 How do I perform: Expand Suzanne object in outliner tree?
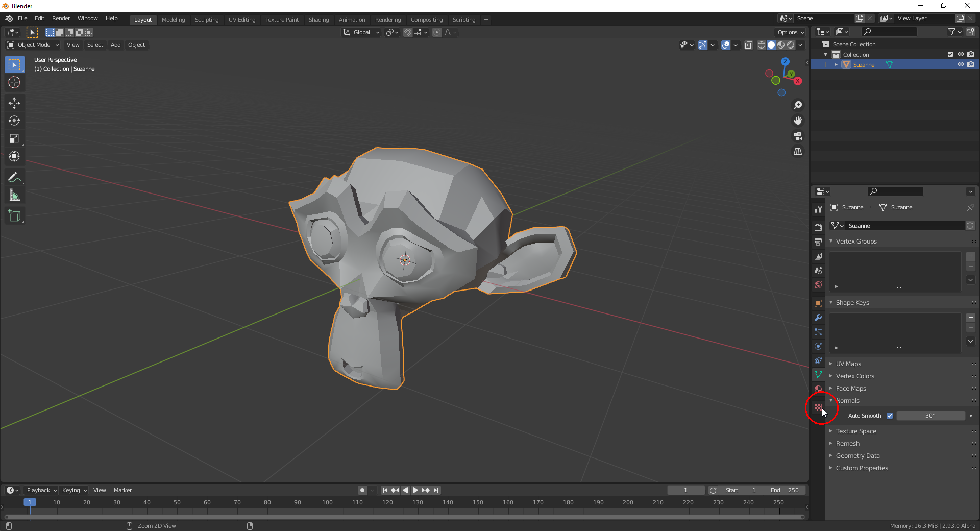pos(836,65)
